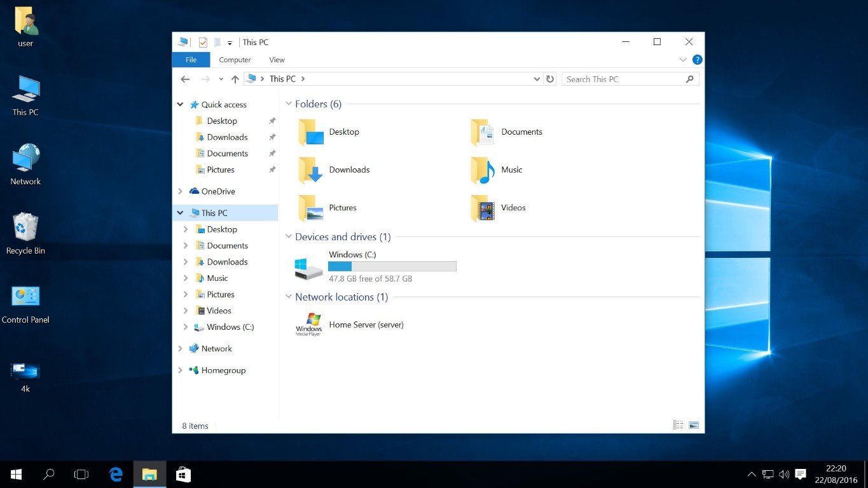Open the Documents folder in Folders section

coord(507,132)
